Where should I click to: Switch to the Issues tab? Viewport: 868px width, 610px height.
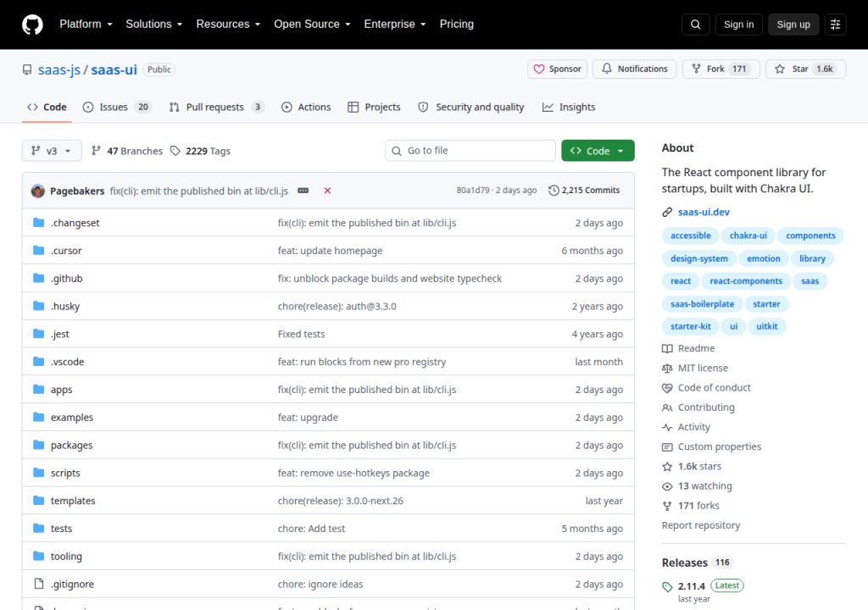point(117,108)
